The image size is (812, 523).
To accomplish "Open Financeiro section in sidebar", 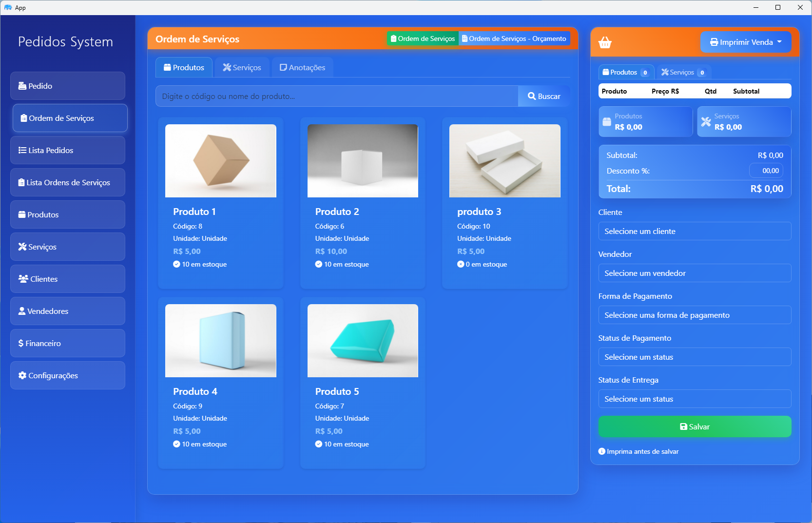I will click(x=68, y=343).
